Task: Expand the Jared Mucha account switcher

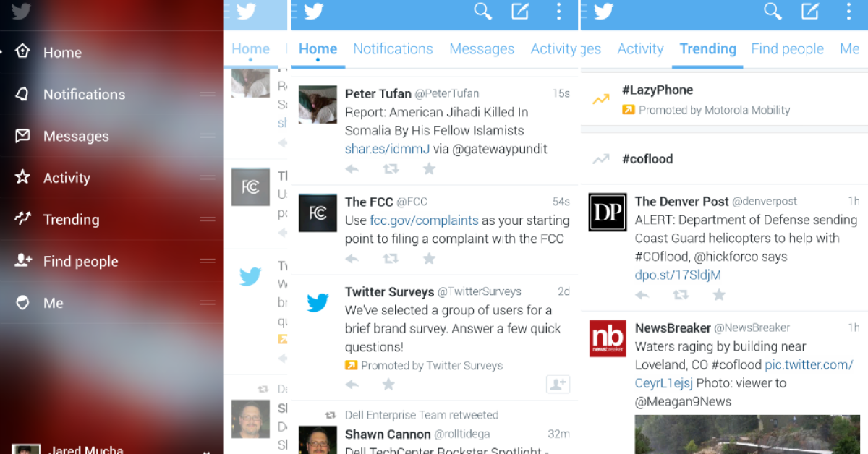Action: point(206,450)
